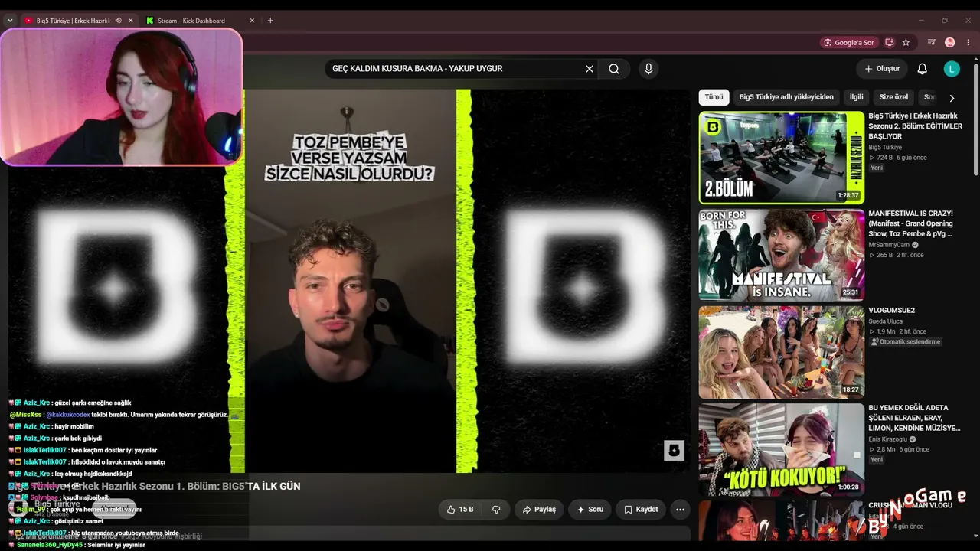
Task: Mute the Big5 Türkiye tab audio
Action: click(x=118, y=21)
